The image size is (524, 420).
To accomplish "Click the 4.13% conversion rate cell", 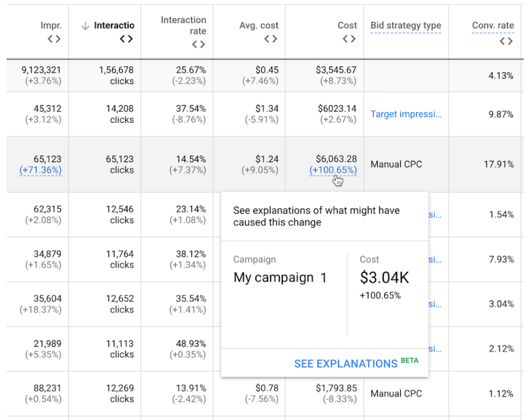I will tap(501, 76).
